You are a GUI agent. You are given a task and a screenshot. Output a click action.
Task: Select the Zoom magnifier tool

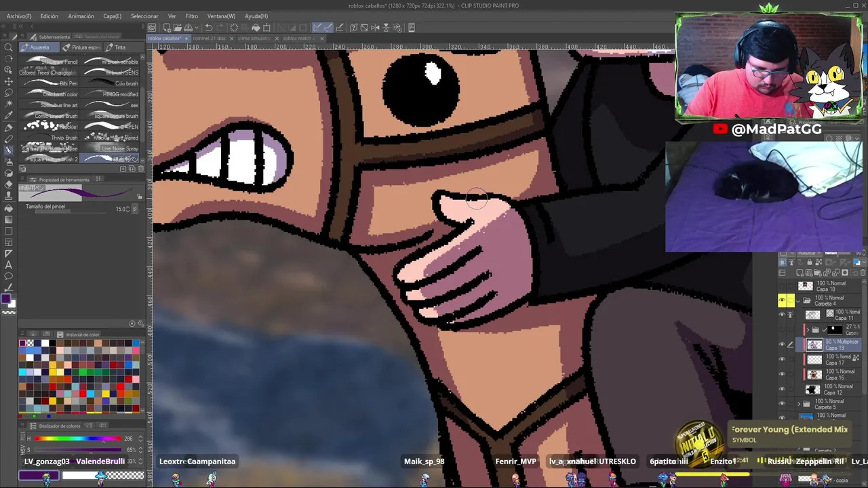point(9,47)
